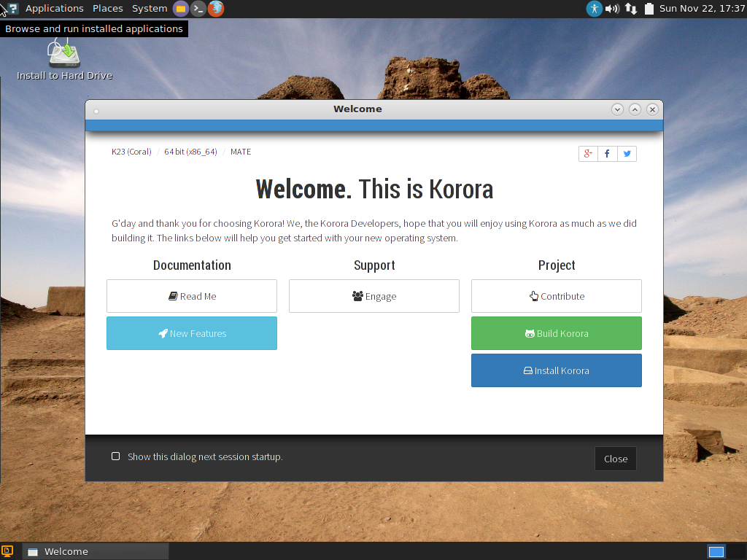Click the Contribute button
The height and width of the screenshot is (560, 747).
557,296
